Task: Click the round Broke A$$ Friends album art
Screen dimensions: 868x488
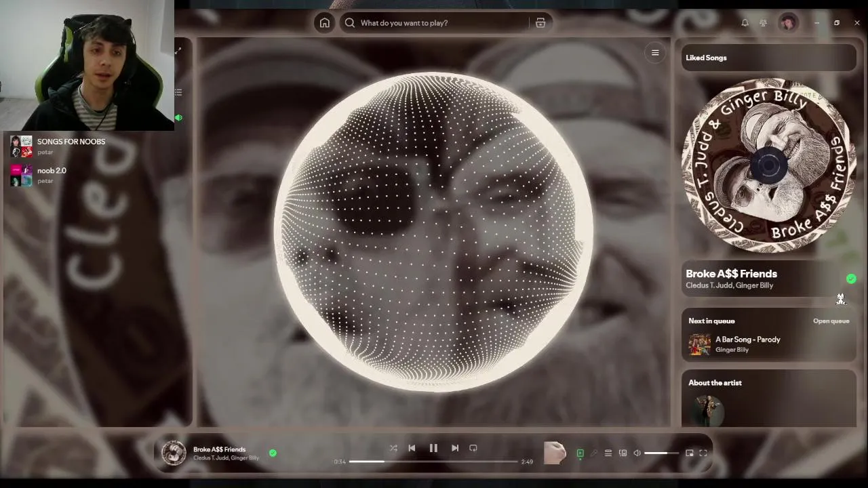Action: pos(769,165)
